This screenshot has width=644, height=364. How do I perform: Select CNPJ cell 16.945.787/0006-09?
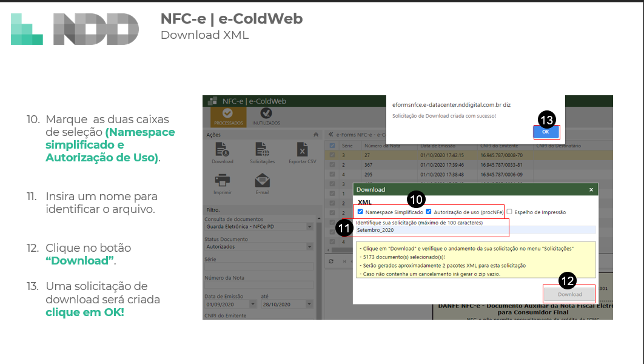tap(501, 175)
